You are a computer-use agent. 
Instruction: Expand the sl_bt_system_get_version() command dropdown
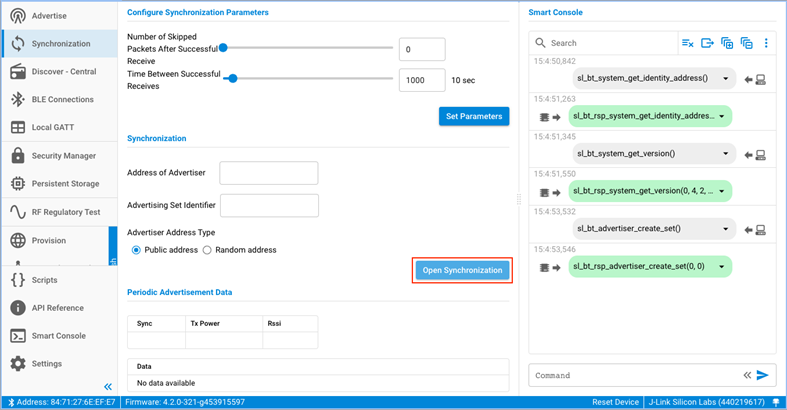point(726,154)
